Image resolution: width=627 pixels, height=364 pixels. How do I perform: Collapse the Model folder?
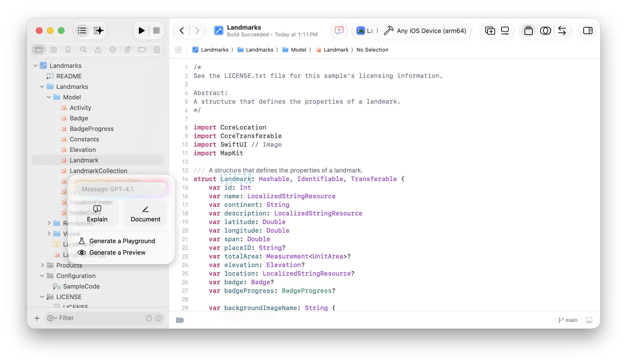point(49,97)
